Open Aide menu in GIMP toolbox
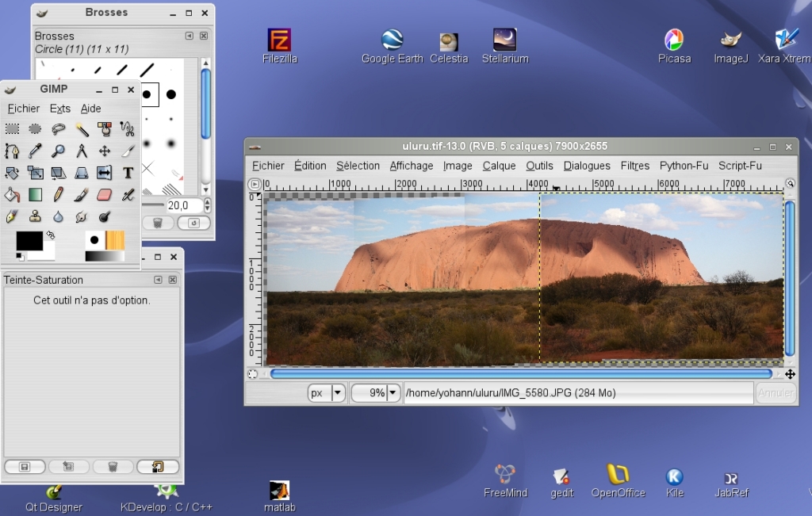Viewport: 812px width, 516px height. click(x=90, y=108)
